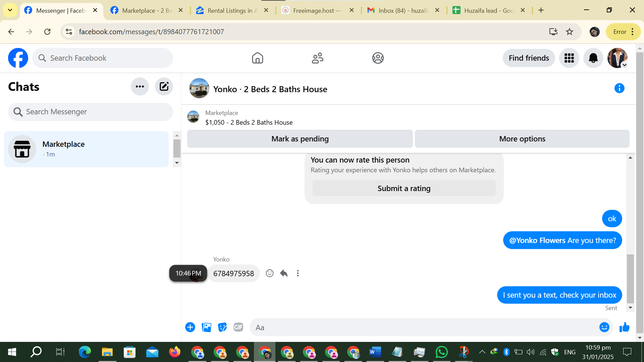Click the Facebook logo
Image resolution: width=644 pixels, height=362 pixels.
coord(18,58)
